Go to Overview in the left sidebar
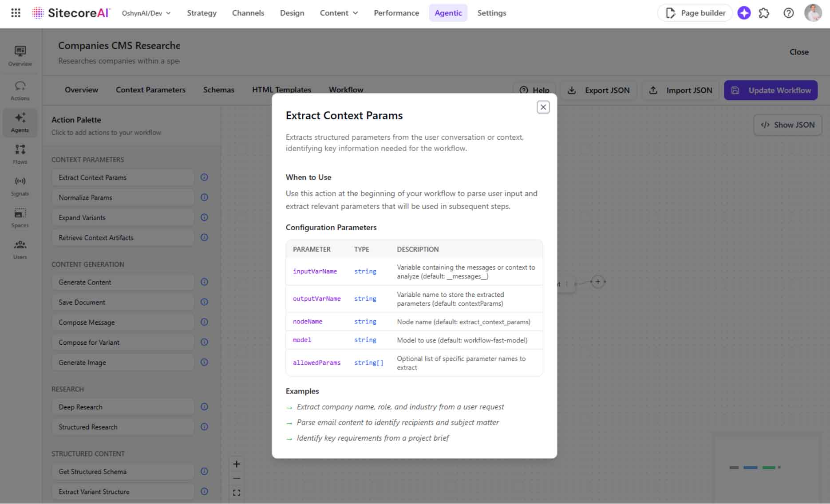Screen dimensions: 830x504 coord(20,56)
